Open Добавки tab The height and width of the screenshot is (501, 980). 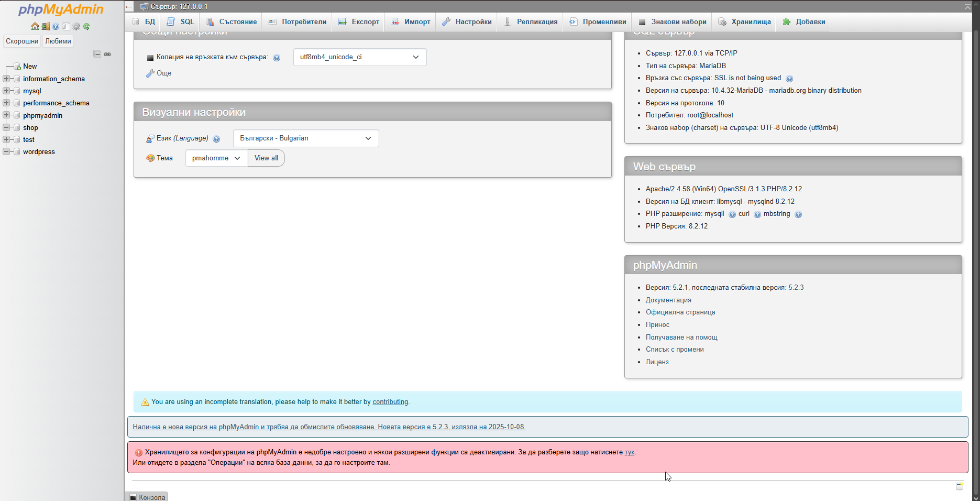click(804, 21)
